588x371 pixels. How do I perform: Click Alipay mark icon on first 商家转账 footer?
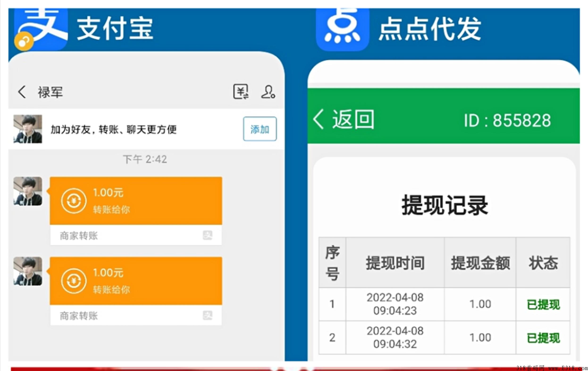pos(208,235)
